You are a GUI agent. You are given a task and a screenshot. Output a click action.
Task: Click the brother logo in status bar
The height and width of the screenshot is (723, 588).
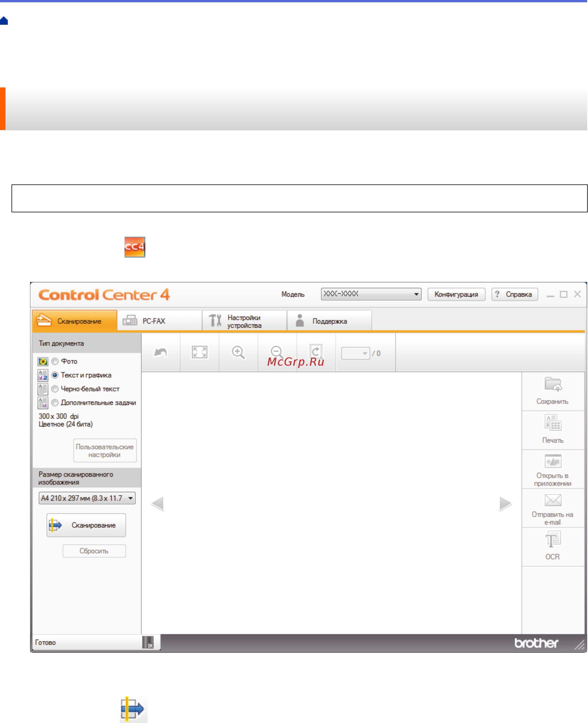tap(537, 643)
